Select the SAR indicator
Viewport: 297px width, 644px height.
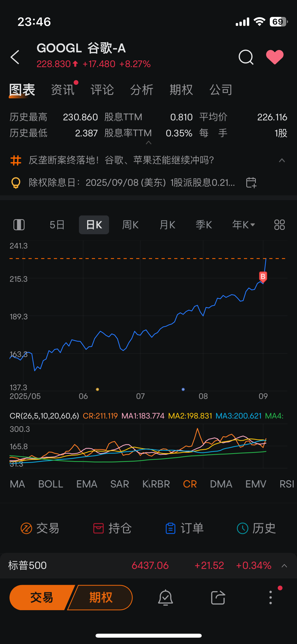pyautogui.click(x=120, y=484)
